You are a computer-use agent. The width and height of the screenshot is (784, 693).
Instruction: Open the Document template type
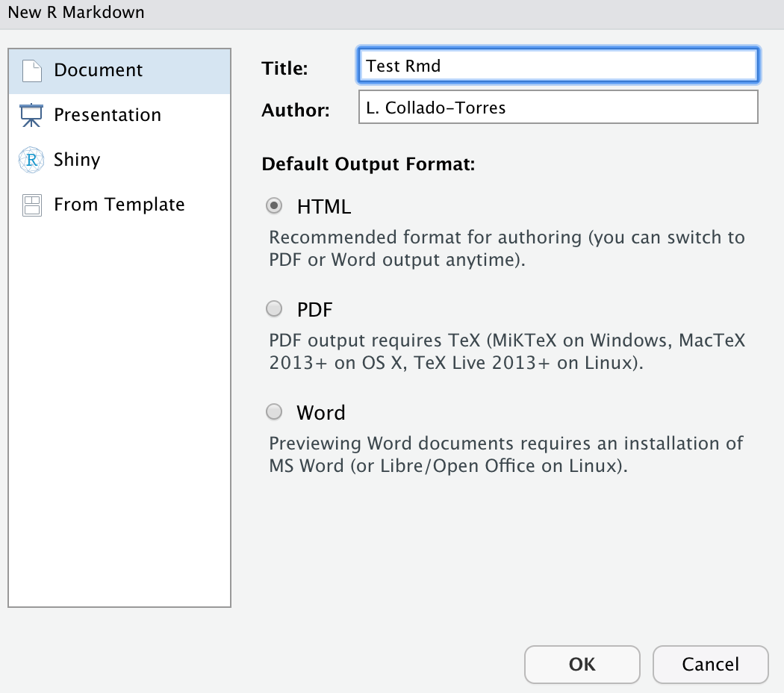click(98, 69)
